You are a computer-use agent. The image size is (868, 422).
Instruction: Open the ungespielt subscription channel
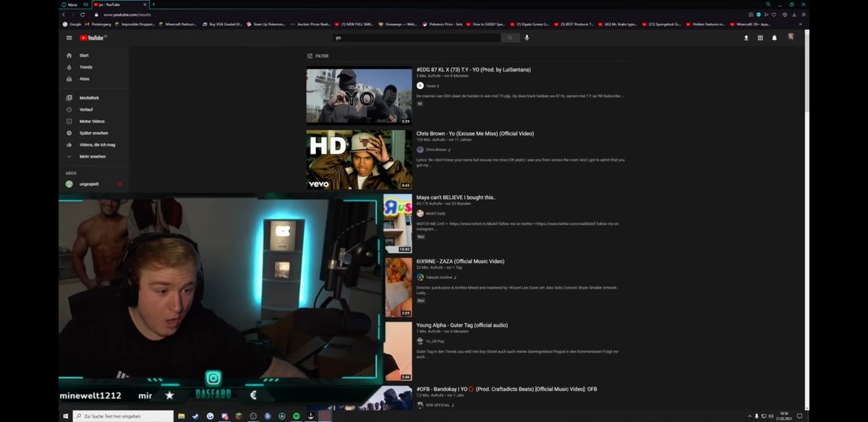point(94,184)
